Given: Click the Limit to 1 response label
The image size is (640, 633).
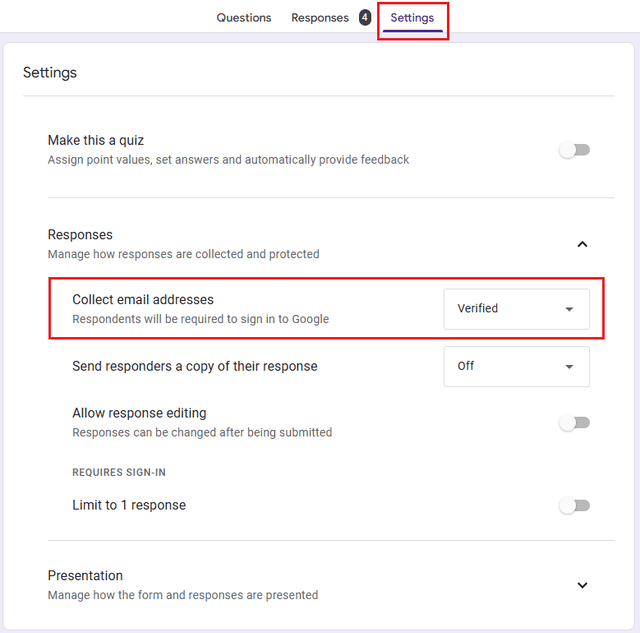Looking at the screenshot, I should click(x=129, y=505).
